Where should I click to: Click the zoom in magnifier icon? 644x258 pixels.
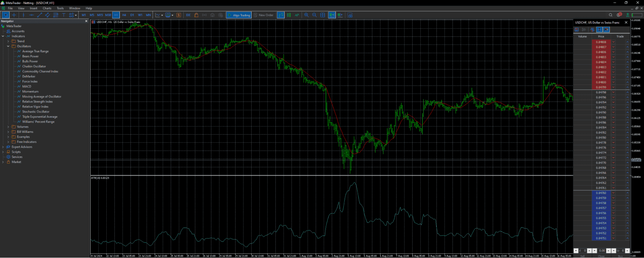pyautogui.click(x=306, y=15)
